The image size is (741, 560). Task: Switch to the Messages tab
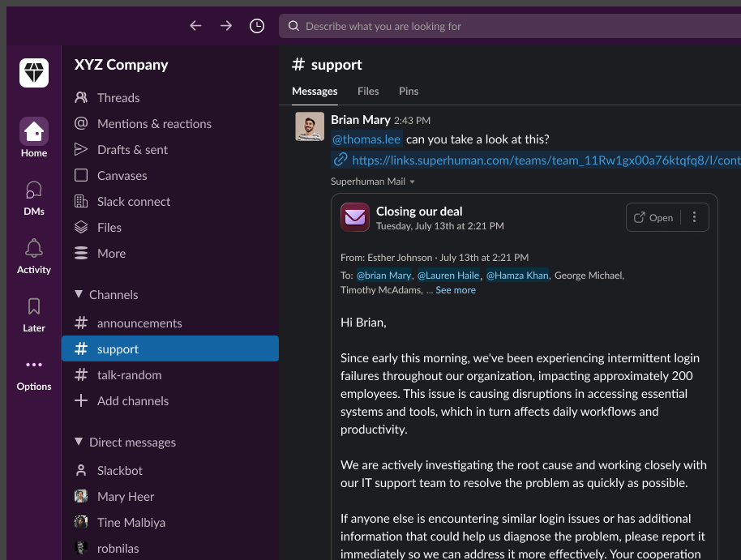[315, 92]
